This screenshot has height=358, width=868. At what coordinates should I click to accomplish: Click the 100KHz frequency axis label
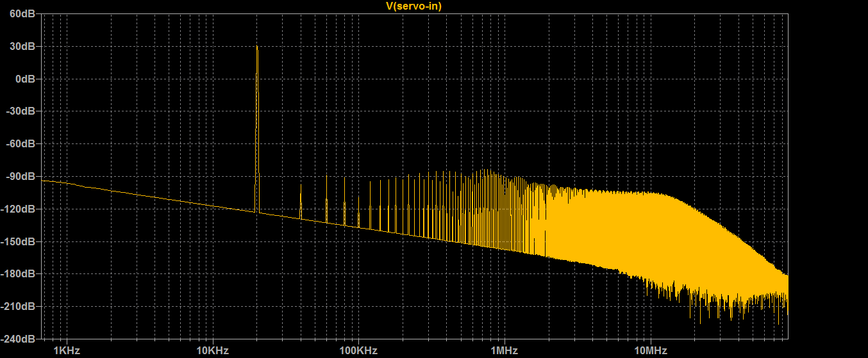click(x=358, y=351)
